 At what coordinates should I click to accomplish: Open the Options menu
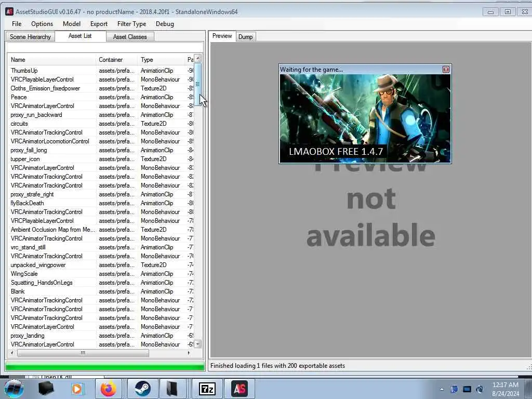(x=42, y=24)
